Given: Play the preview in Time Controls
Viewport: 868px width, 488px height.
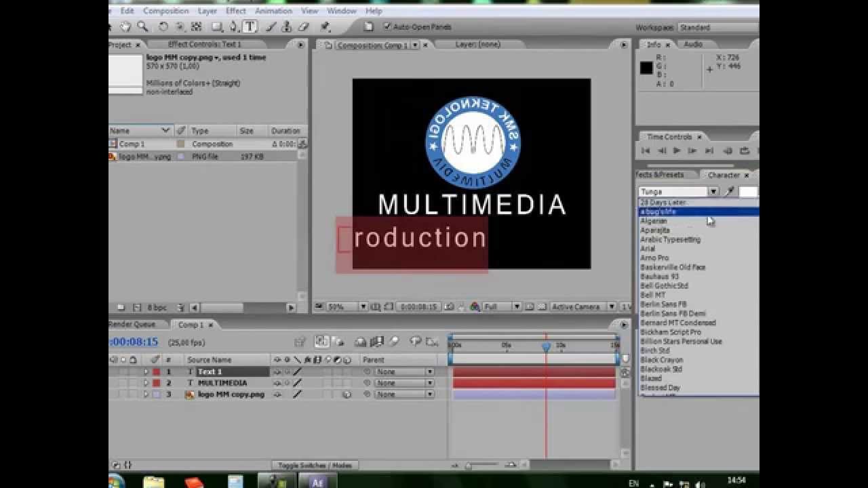Looking at the screenshot, I should [x=677, y=150].
